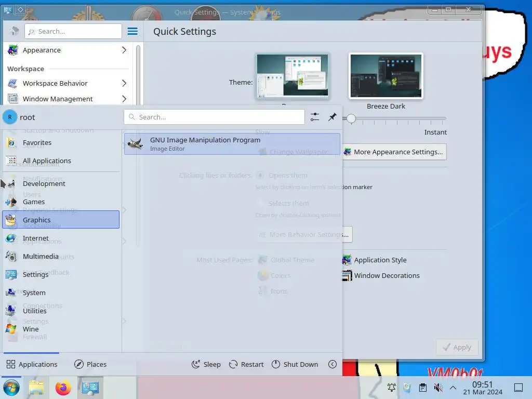Click the Appearance category icon
The width and height of the screenshot is (532, 399).
point(13,50)
